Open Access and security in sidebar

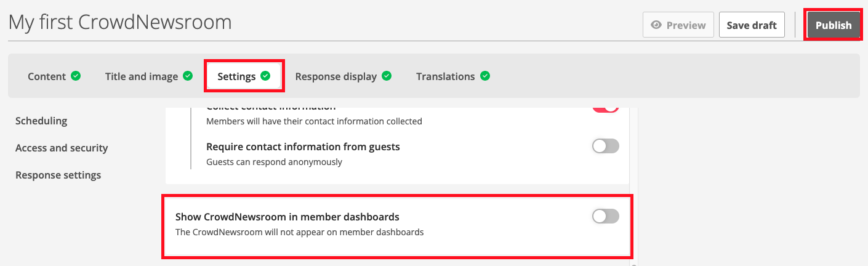point(62,148)
